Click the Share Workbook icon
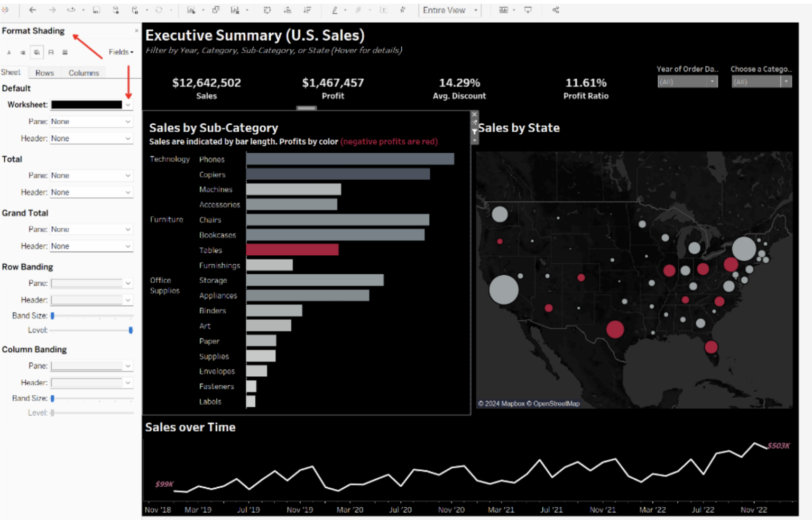The image size is (812, 520). tap(556, 10)
